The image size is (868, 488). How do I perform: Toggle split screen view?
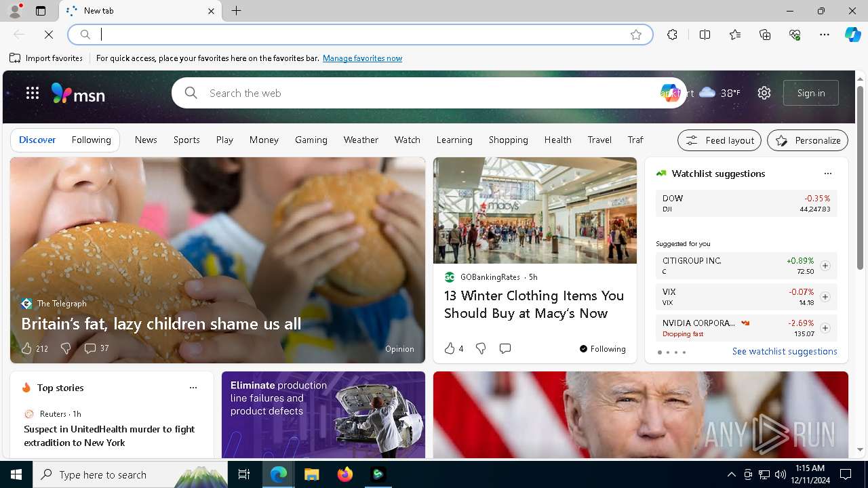click(x=705, y=35)
